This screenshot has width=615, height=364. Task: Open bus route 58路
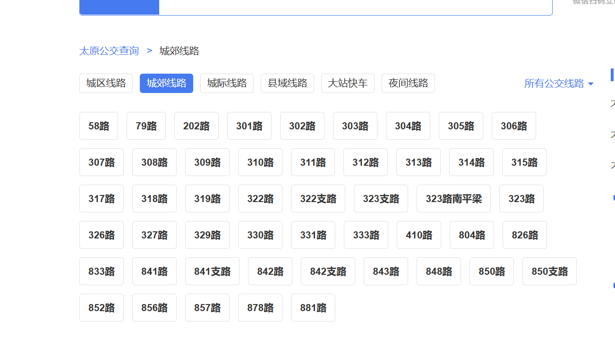click(x=99, y=126)
